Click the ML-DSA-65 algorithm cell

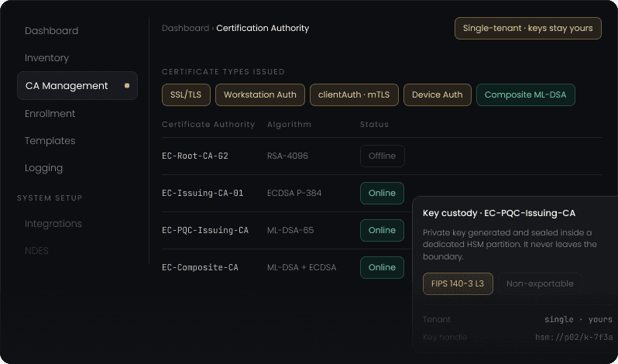point(290,230)
